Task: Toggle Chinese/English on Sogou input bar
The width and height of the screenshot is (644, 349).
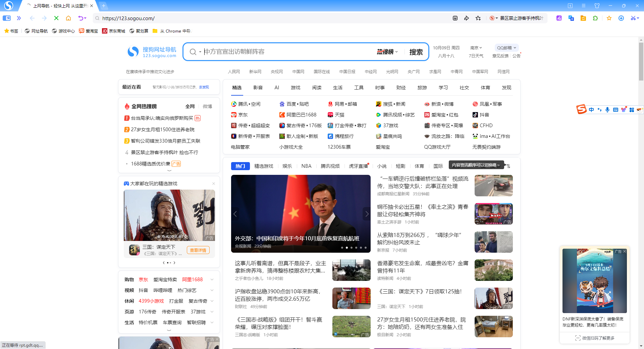Action: pos(591,110)
